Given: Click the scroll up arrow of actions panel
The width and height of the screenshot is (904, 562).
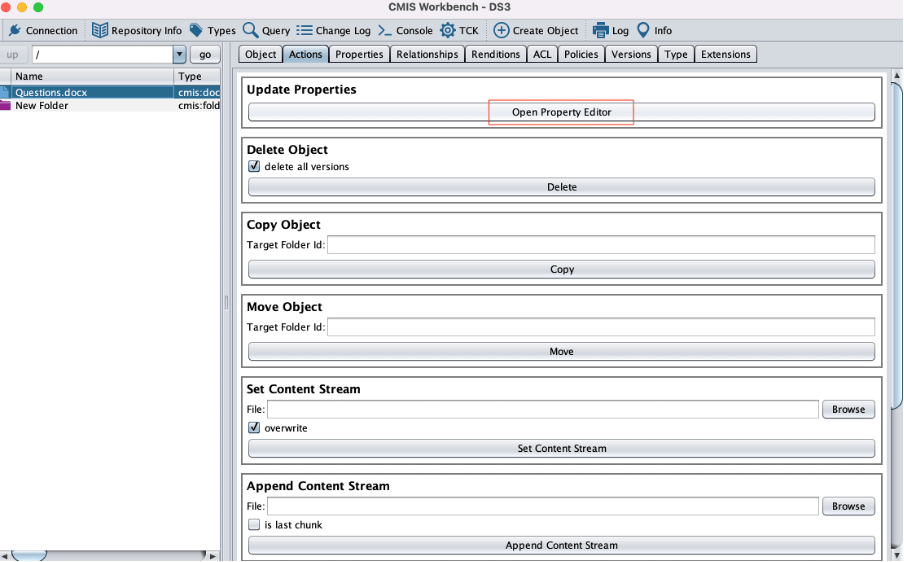Looking at the screenshot, I should [x=897, y=75].
